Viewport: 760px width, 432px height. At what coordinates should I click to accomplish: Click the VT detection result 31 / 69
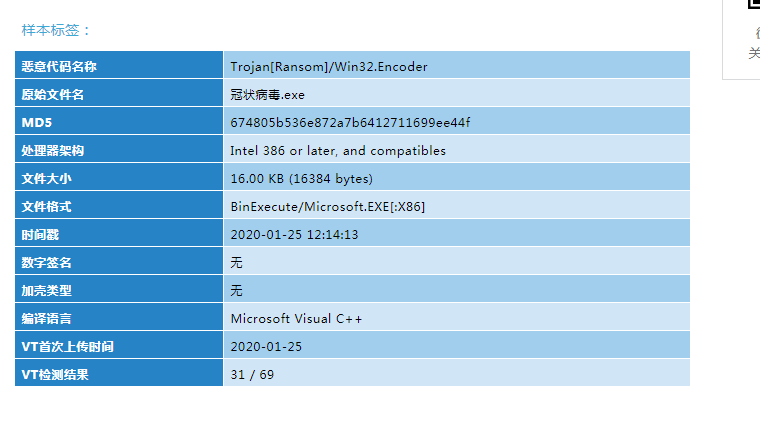252,375
